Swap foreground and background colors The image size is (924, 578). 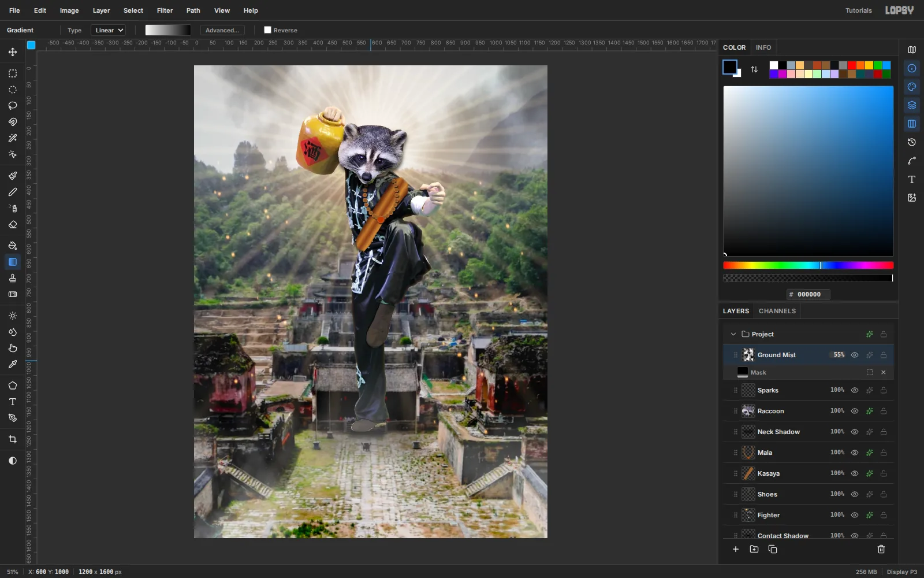pos(754,69)
